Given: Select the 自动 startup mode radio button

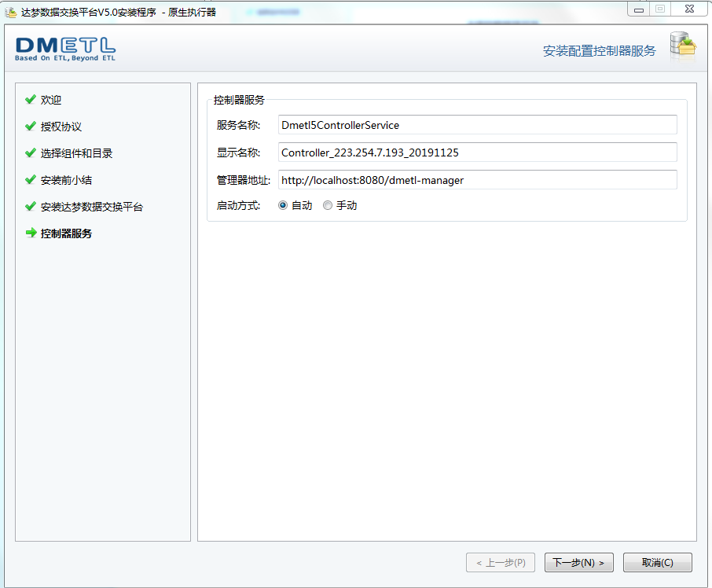Looking at the screenshot, I should 283,206.
